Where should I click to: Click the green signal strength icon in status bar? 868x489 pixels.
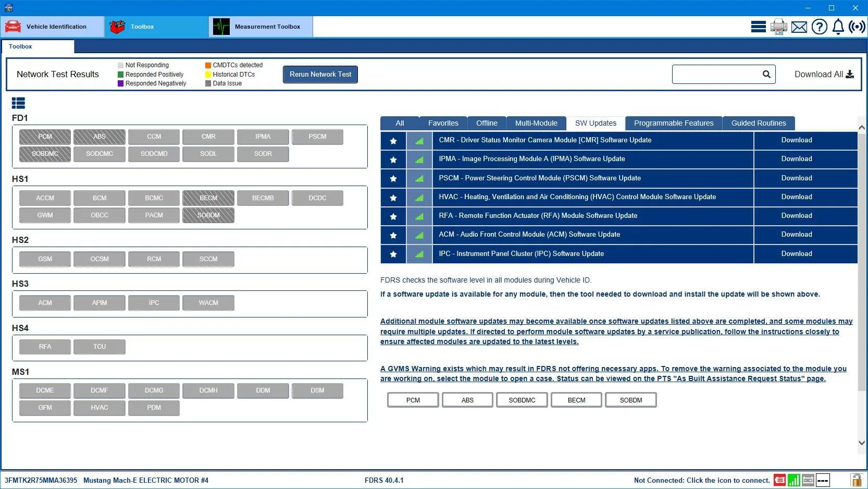point(793,480)
